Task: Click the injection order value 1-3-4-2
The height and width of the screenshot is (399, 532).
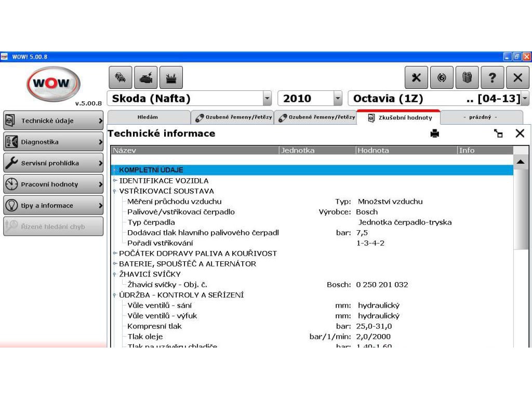Action: (370, 243)
